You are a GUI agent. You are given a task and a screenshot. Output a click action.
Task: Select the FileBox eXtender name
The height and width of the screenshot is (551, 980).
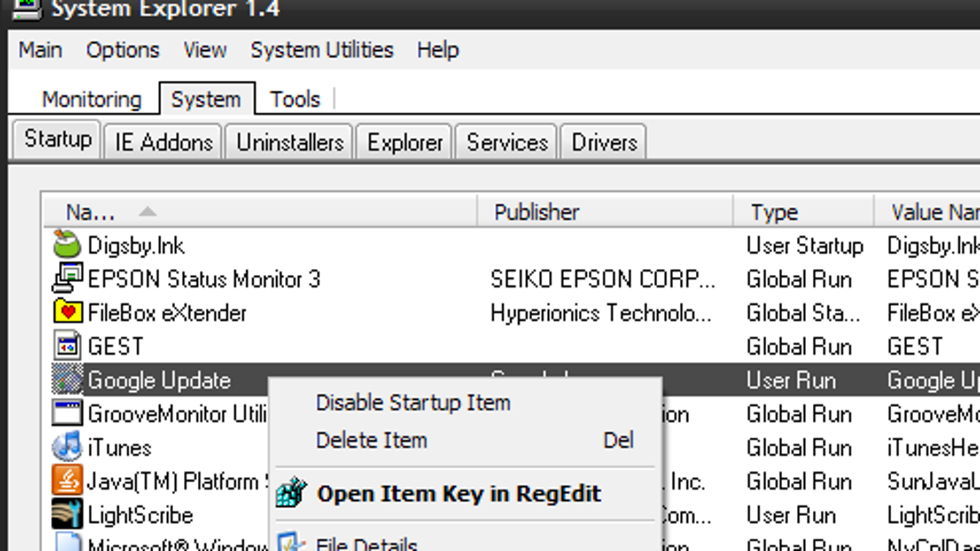pos(167,313)
